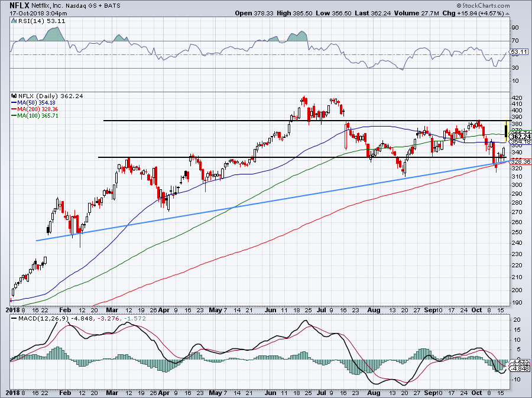Click the Last 362.24 header quote

pyautogui.click(x=372, y=13)
